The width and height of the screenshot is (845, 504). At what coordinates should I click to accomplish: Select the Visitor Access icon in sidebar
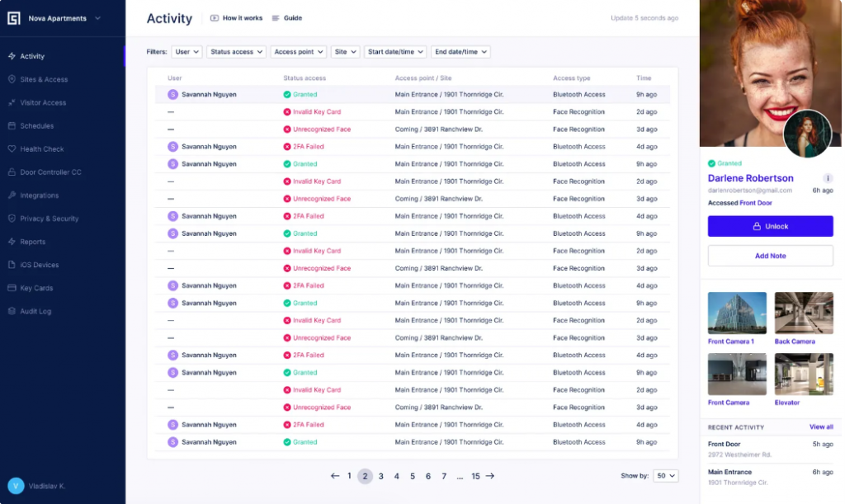11,102
